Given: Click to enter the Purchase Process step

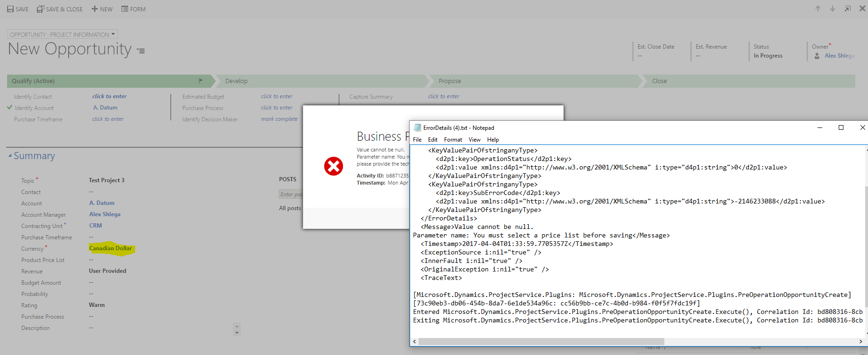Looking at the screenshot, I should (277, 108).
